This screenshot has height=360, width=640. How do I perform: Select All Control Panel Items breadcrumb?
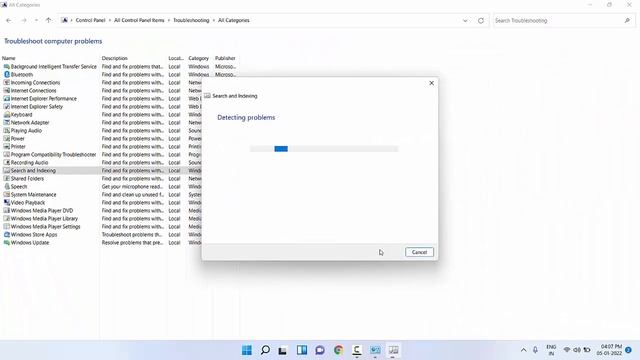coord(139,20)
